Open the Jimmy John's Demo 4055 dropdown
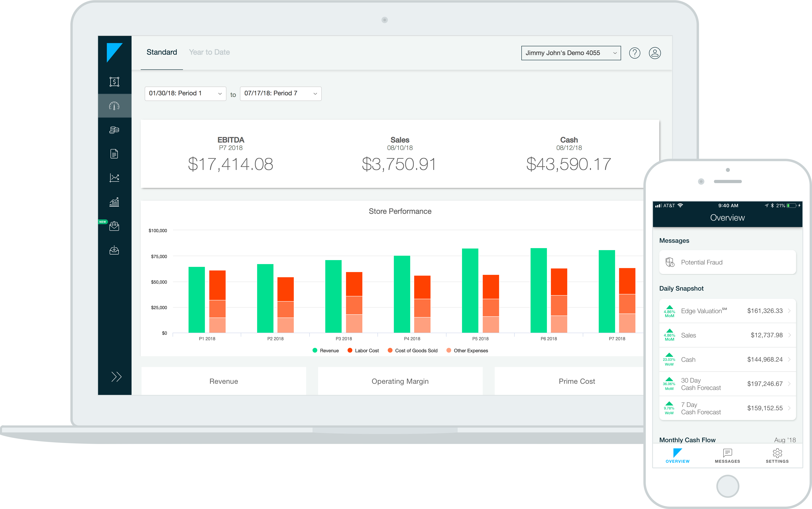 pos(570,53)
